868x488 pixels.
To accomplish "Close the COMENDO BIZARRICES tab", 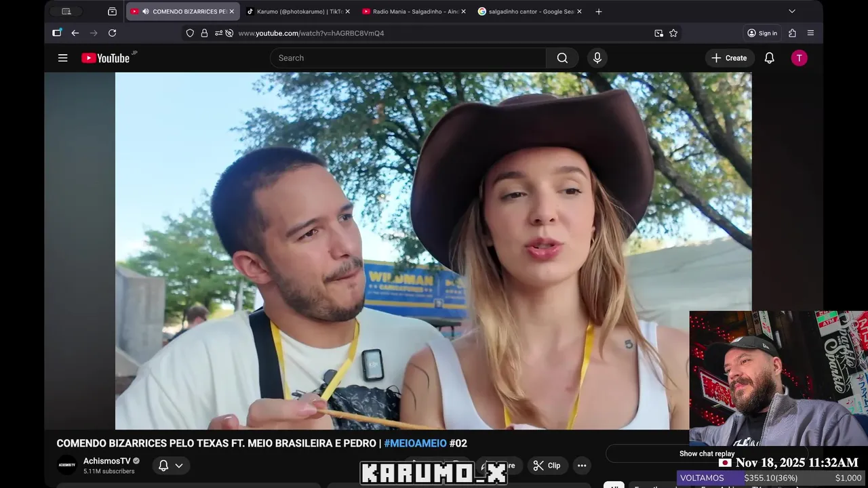I will [231, 12].
